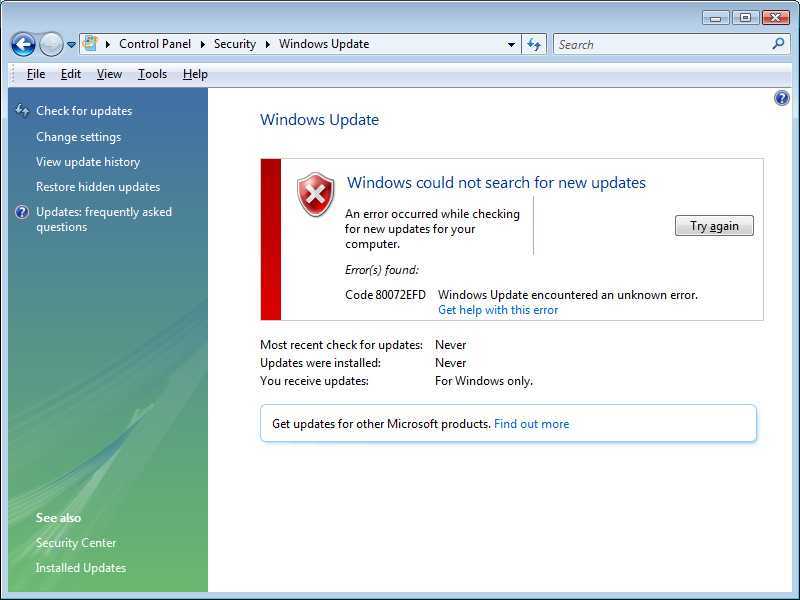Click 'Updates were installed:' label
This screenshot has height=600, width=800.
pyautogui.click(x=320, y=363)
